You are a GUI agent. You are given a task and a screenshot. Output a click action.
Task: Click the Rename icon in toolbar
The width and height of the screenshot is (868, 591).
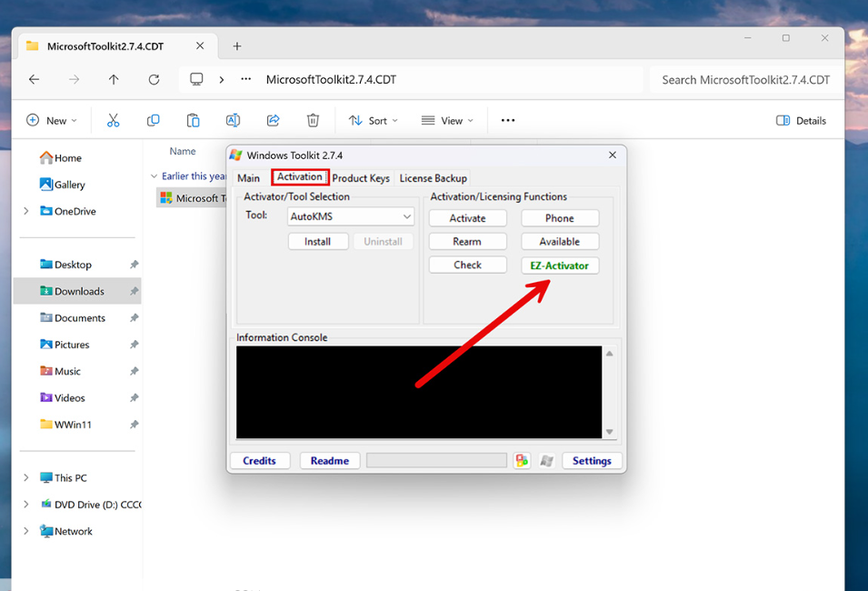click(233, 120)
